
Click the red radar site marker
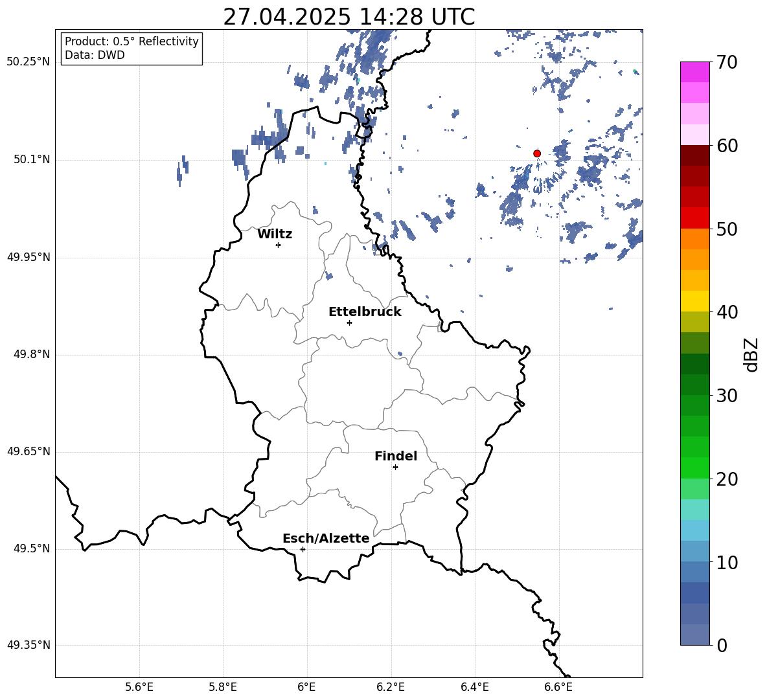[537, 153]
